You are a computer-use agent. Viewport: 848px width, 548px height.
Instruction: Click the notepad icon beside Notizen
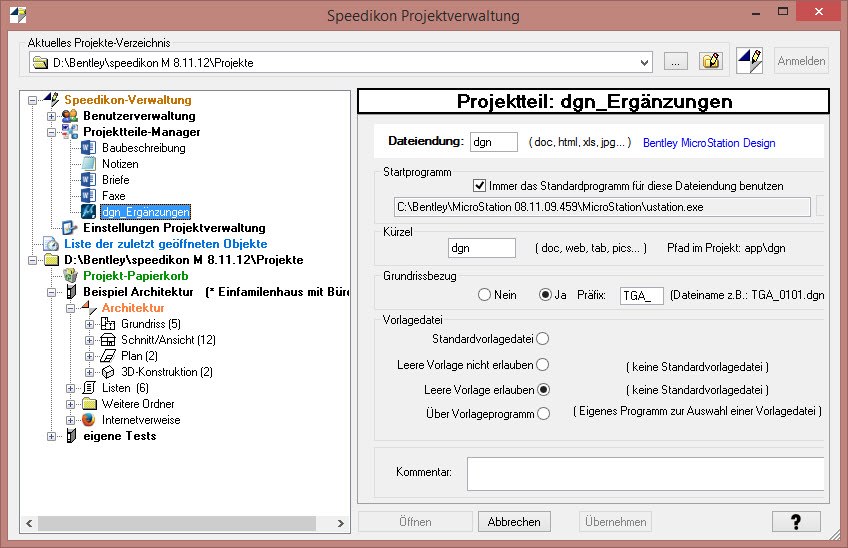point(88,164)
